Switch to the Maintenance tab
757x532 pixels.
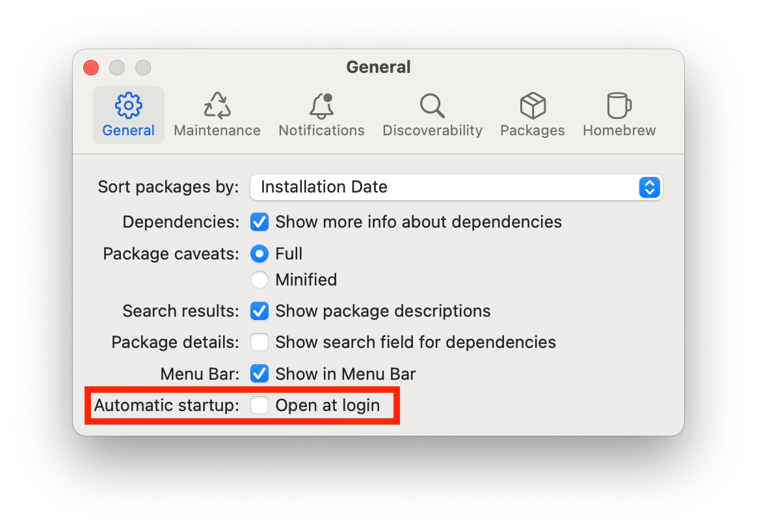pos(217,115)
